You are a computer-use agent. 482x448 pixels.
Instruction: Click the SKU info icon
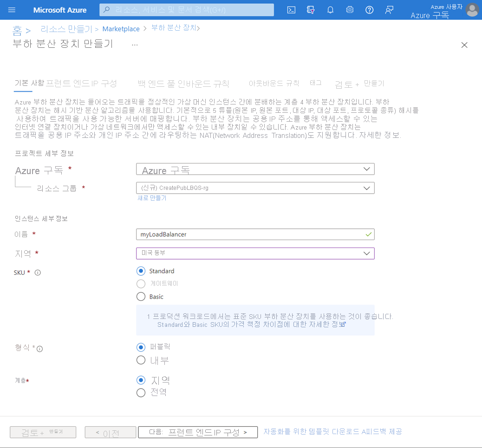38,273
